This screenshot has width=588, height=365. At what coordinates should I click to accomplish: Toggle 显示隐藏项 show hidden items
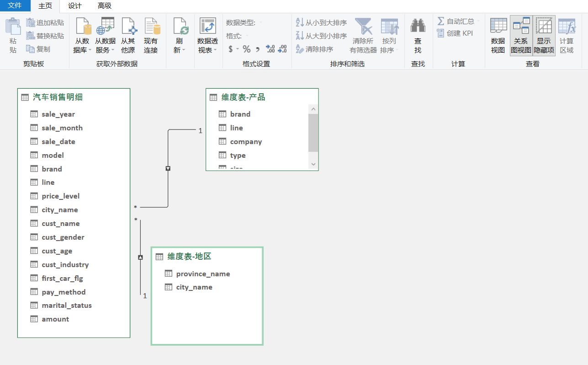tap(544, 36)
